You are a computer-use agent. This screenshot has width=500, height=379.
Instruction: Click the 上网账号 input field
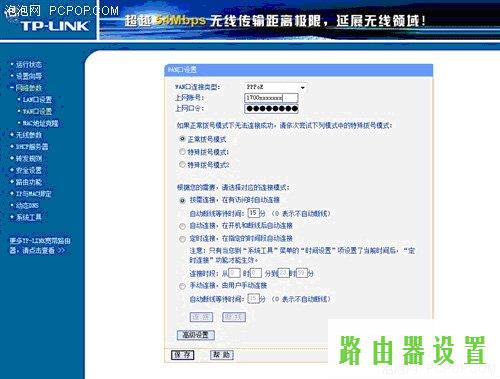(x=271, y=98)
